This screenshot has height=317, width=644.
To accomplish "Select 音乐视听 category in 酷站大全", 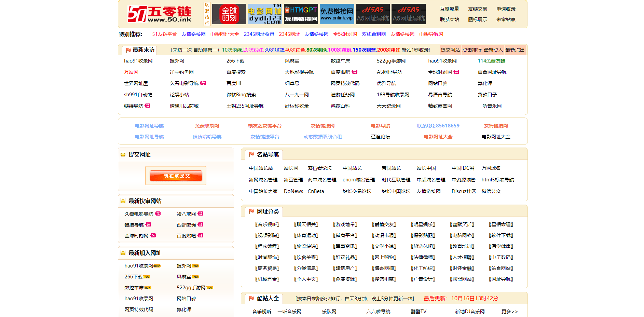I will pyautogui.click(x=262, y=312).
